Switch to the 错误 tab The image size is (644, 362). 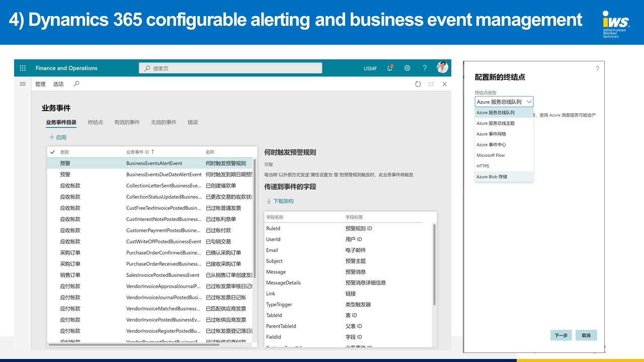(193, 122)
